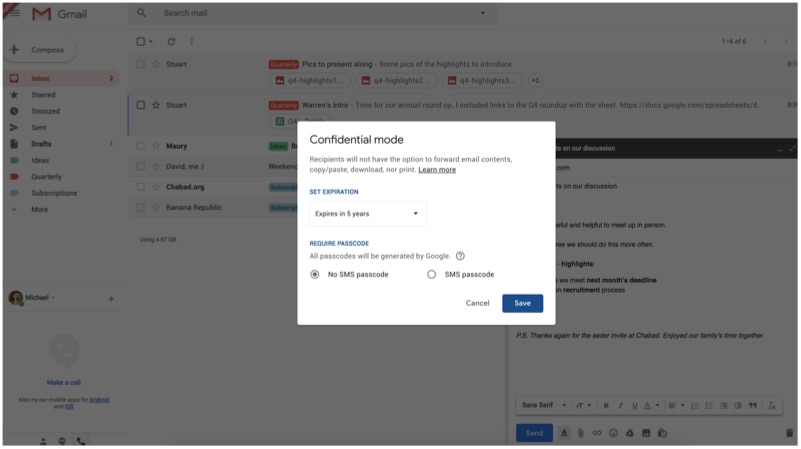Open the emoji picker icon
Screen dimensions: 801x449
[613, 433]
